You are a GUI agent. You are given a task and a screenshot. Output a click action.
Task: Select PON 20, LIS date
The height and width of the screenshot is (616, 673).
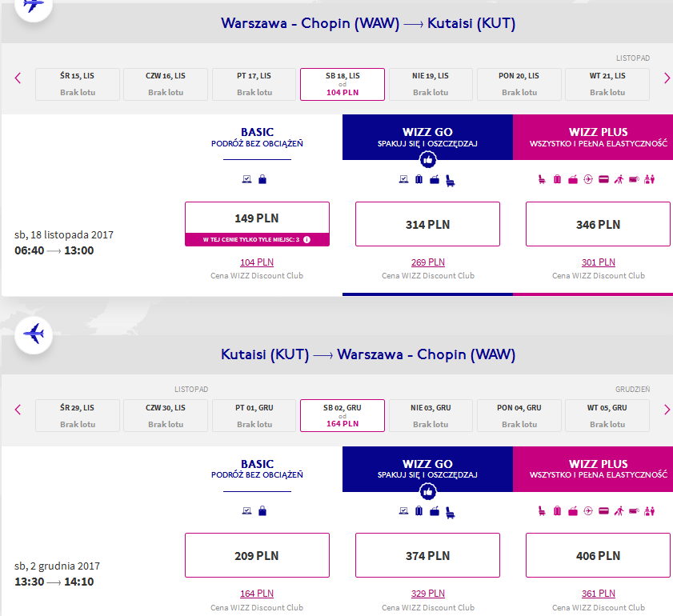(x=519, y=84)
